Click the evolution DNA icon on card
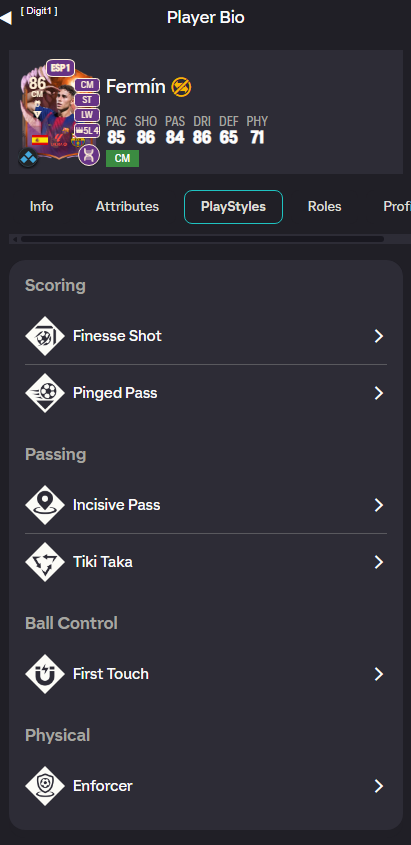Image resolution: width=411 pixels, height=845 pixels. coord(88,155)
